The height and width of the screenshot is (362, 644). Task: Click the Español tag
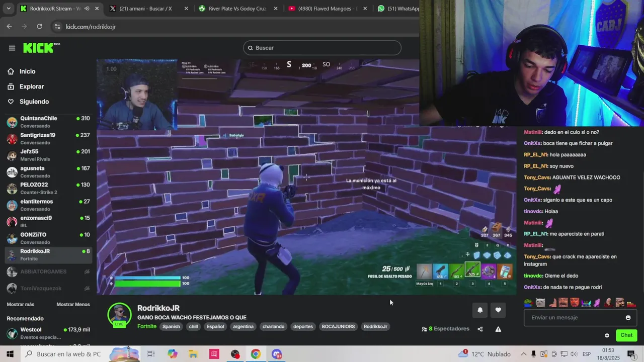click(215, 327)
